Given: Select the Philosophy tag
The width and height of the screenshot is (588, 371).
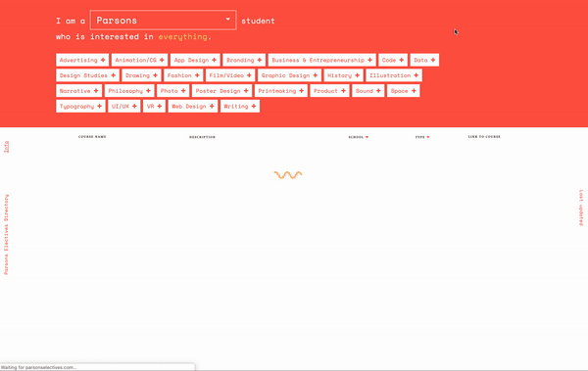Looking at the screenshot, I should pyautogui.click(x=129, y=91).
